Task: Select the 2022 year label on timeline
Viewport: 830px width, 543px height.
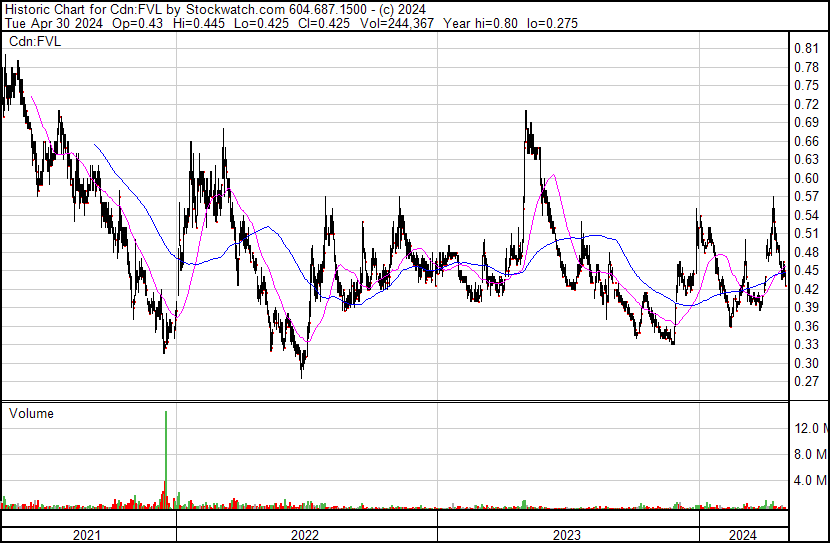Action: click(305, 535)
